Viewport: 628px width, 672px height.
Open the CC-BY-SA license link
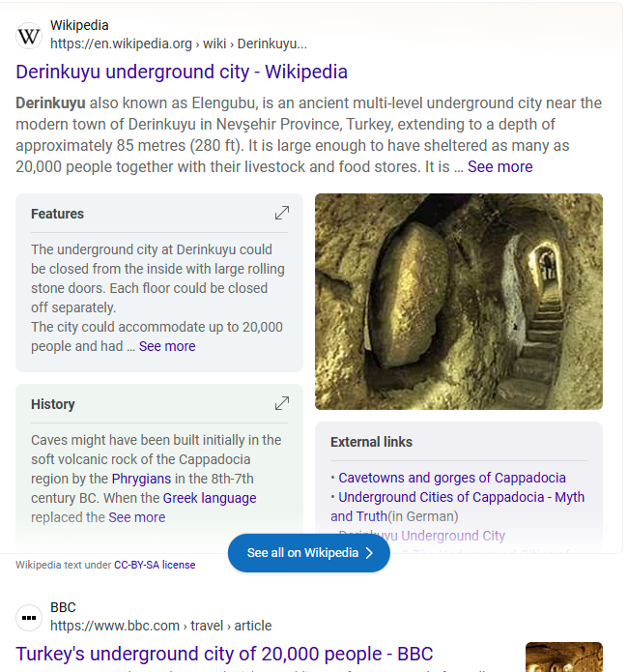(x=155, y=565)
